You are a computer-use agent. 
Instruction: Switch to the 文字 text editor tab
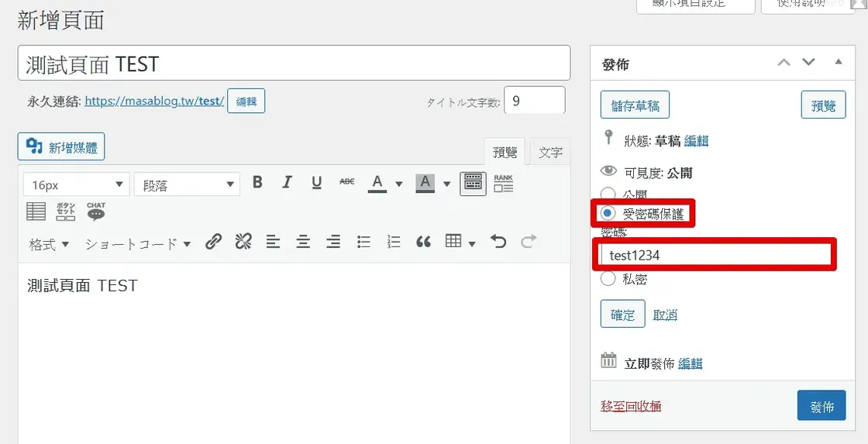[x=550, y=152]
